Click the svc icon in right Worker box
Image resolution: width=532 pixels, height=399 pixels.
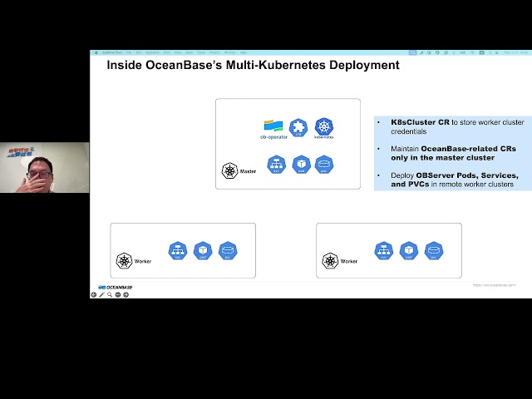tap(384, 251)
